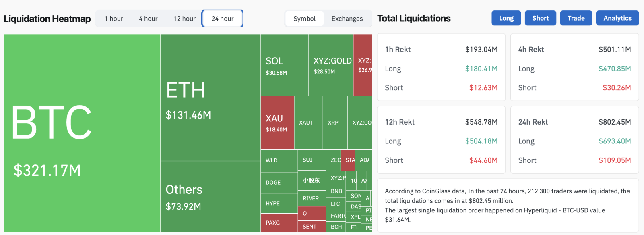Viewport: 644px width, 235px height.
Task: Click the HYPE heatmap tile
Action: point(279,204)
